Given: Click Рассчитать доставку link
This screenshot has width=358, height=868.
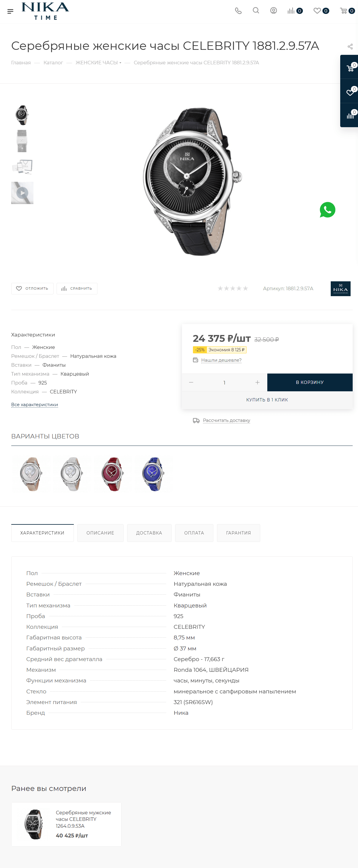Looking at the screenshot, I should point(226,420).
